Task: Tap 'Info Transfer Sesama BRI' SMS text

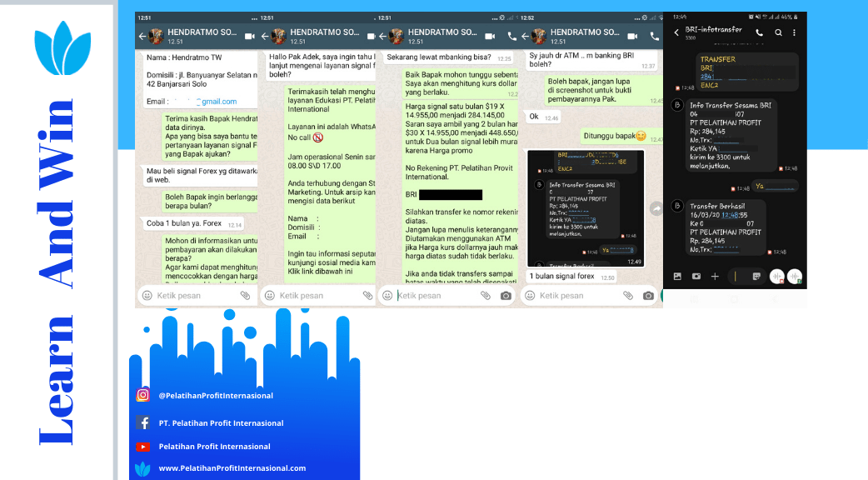Action: point(731,105)
